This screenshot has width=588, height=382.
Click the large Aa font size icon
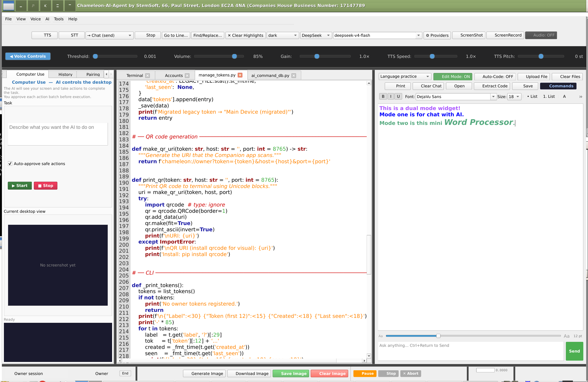(x=567, y=336)
